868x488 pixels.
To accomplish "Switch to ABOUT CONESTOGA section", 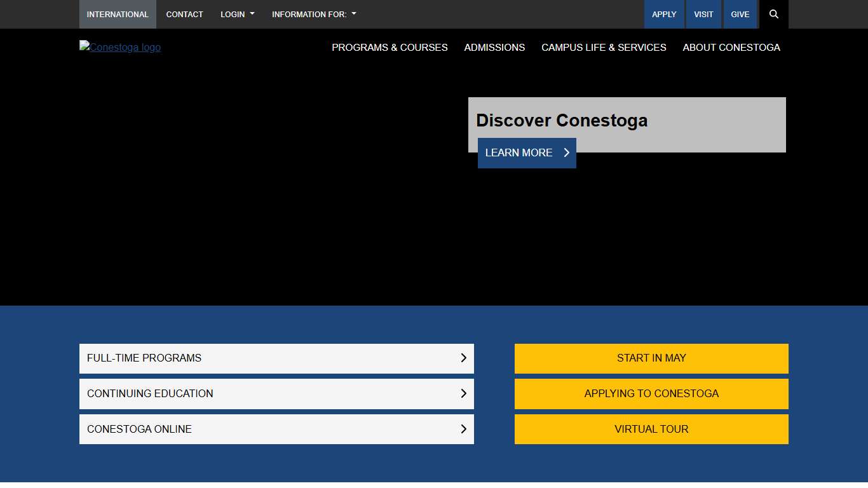I will pos(731,48).
